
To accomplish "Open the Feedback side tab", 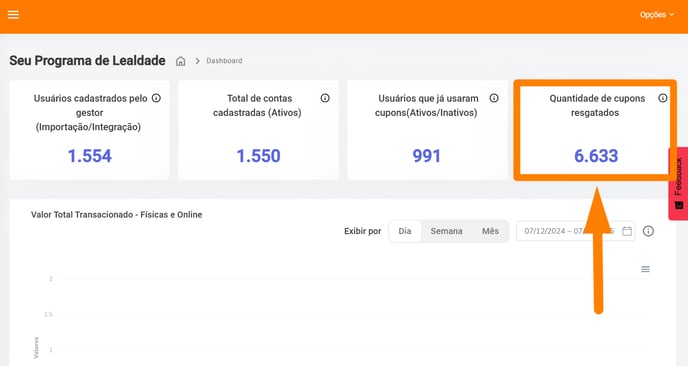I will point(678,183).
